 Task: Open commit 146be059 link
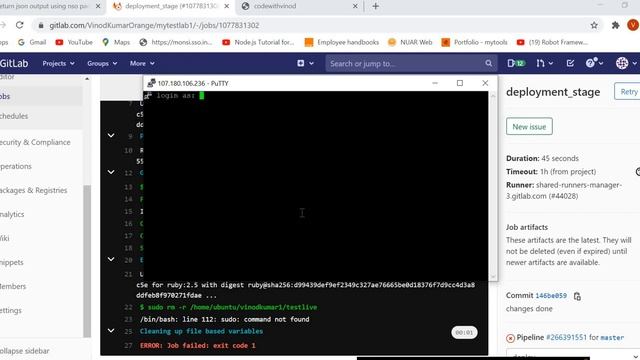click(x=551, y=296)
